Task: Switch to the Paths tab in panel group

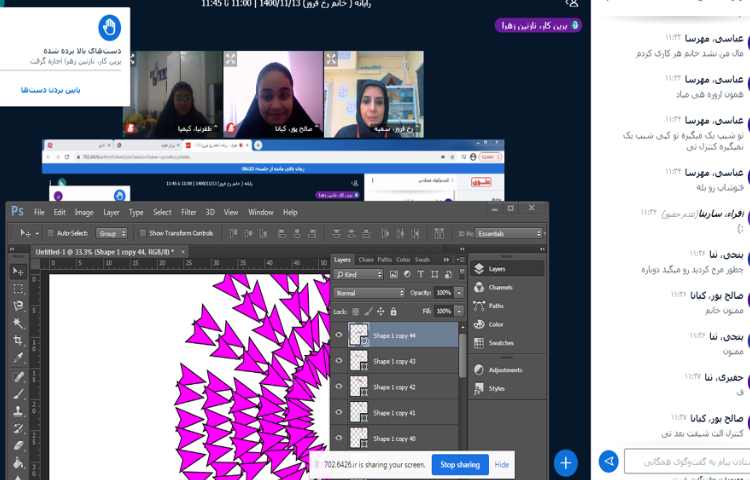Action: (385, 260)
